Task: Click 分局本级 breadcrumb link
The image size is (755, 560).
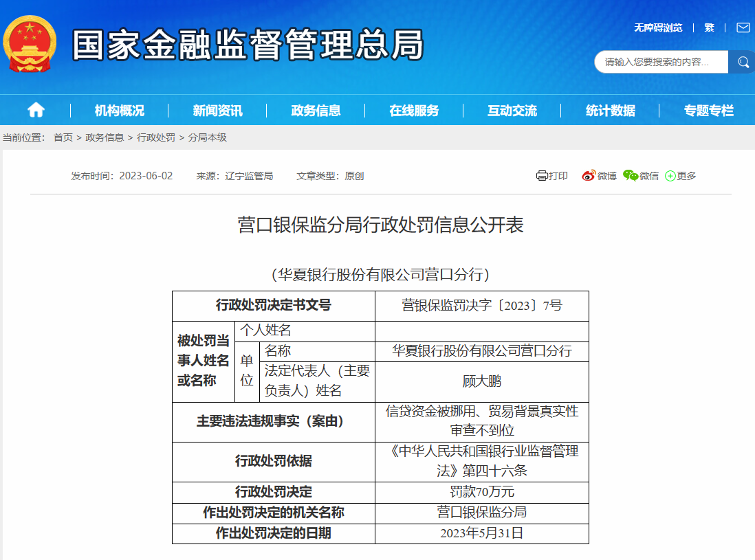Action: click(208, 137)
